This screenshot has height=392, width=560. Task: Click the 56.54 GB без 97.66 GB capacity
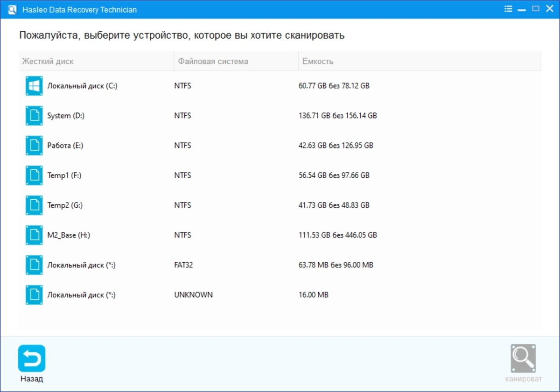(334, 175)
